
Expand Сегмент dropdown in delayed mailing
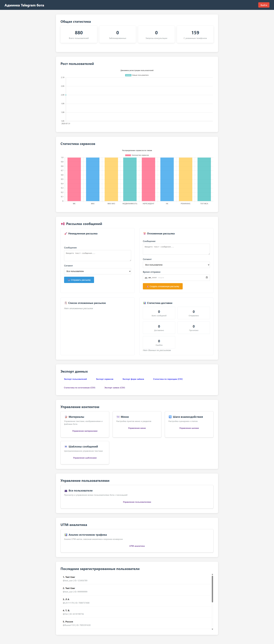pyautogui.click(x=176, y=265)
